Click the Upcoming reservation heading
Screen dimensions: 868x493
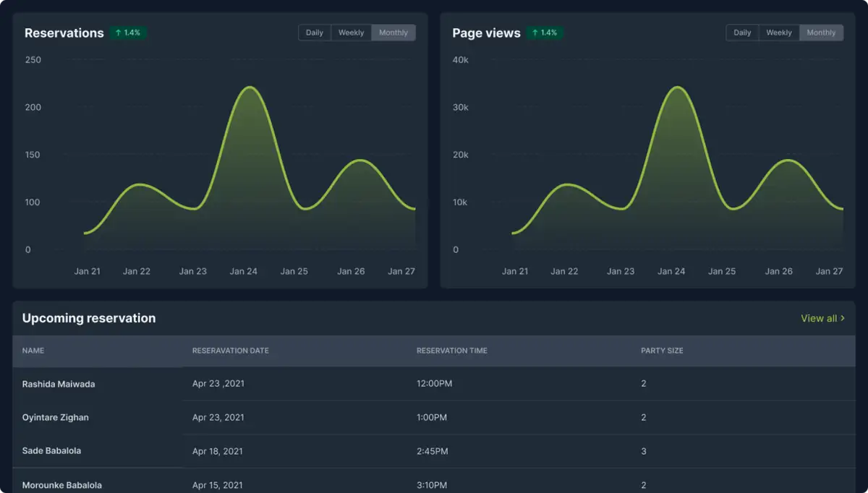(89, 318)
